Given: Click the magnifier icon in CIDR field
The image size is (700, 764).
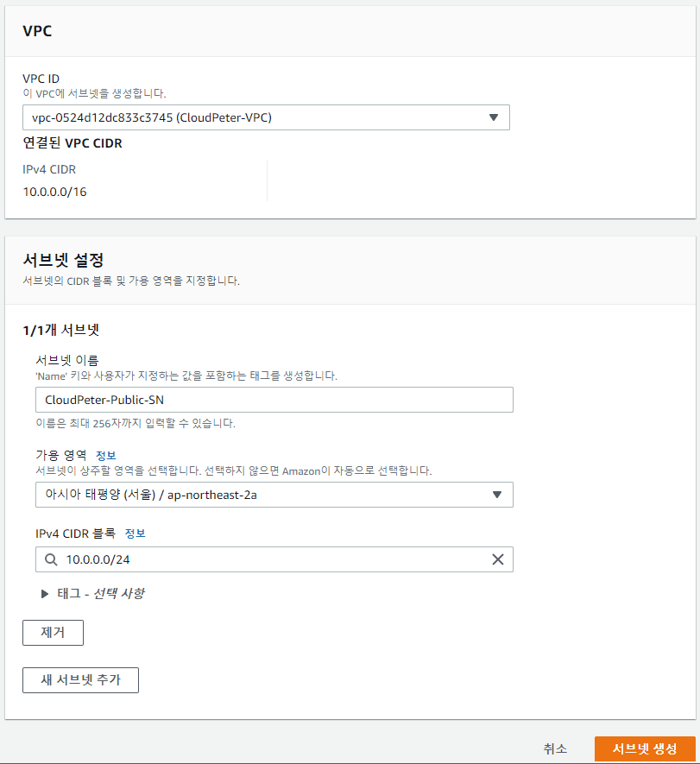Looking at the screenshot, I should click(51, 559).
